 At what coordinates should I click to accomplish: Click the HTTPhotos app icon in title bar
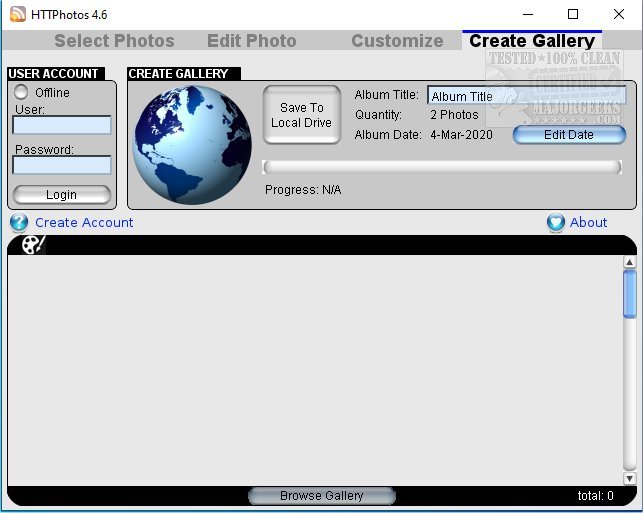pyautogui.click(x=18, y=14)
